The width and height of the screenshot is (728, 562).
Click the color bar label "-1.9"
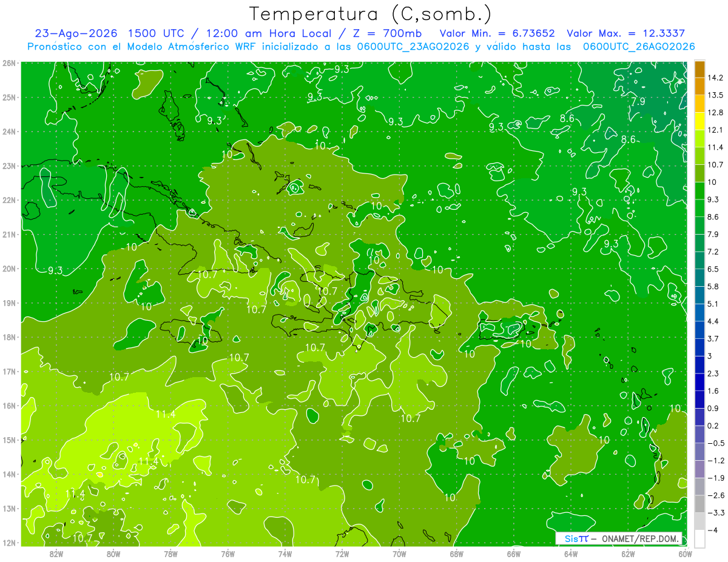715,478
